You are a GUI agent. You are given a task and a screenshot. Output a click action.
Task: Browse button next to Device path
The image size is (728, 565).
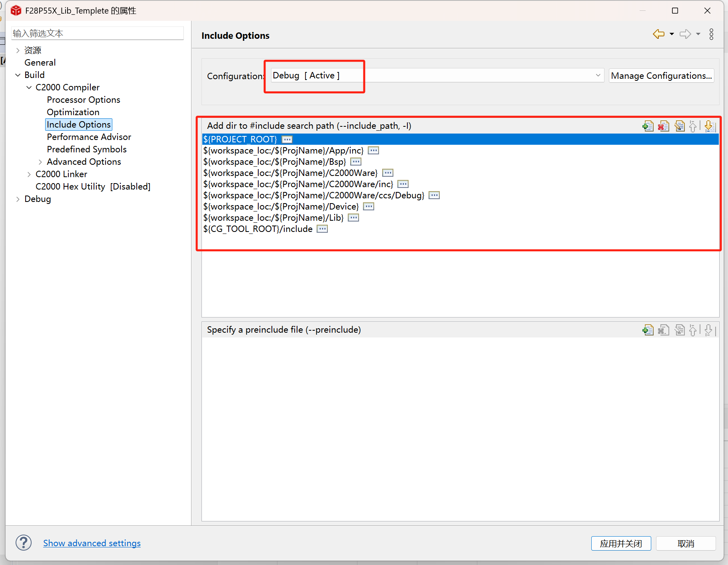tap(369, 207)
